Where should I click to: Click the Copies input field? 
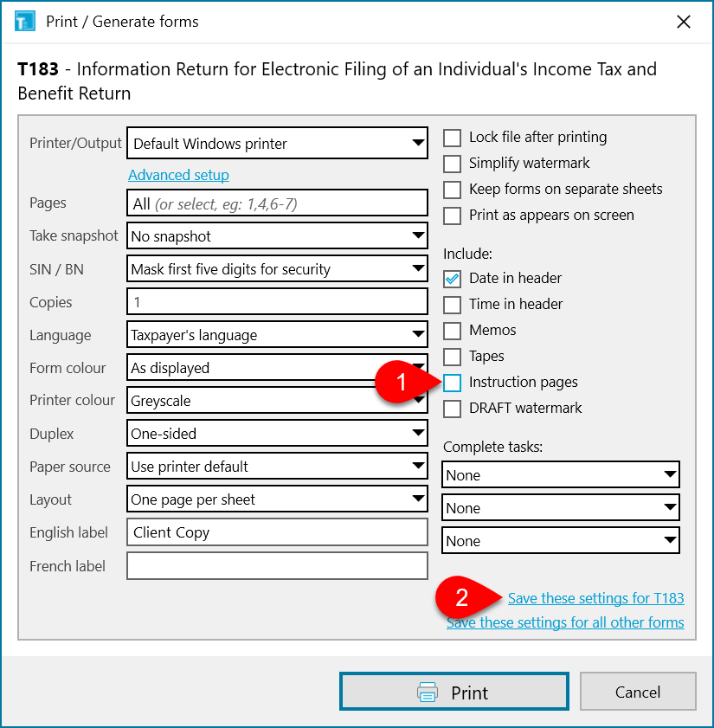click(277, 302)
